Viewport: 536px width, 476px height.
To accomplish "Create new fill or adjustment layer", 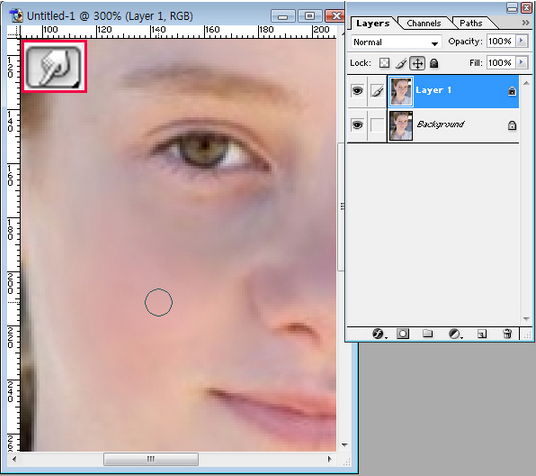I will tap(455, 333).
